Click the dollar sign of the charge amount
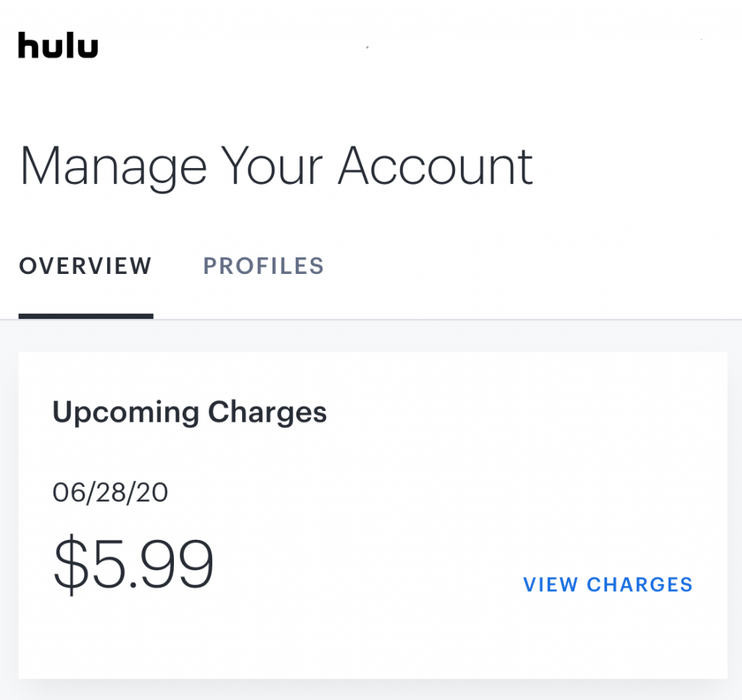Image resolution: width=742 pixels, height=700 pixels. point(71,564)
